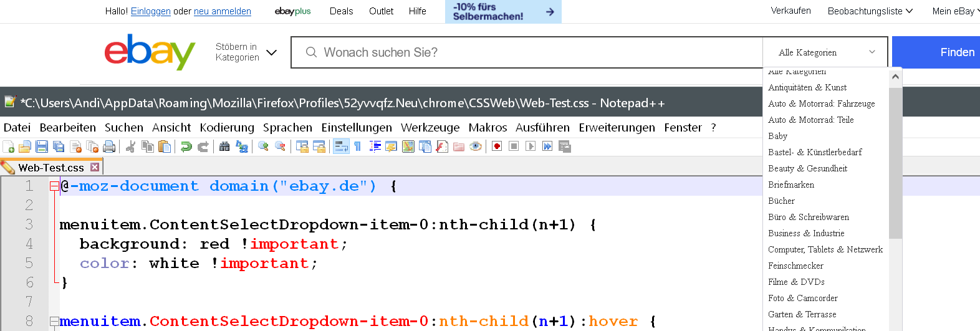Play back the recorded macro

(531, 146)
